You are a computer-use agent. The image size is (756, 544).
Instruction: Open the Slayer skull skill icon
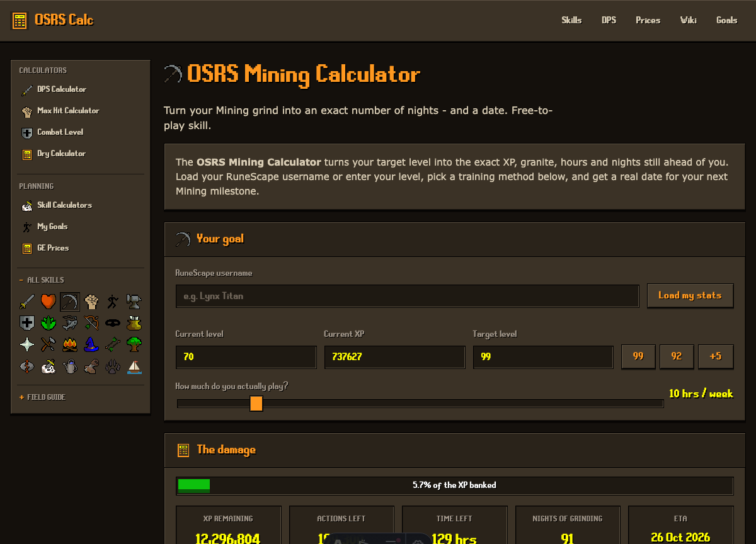(x=49, y=366)
